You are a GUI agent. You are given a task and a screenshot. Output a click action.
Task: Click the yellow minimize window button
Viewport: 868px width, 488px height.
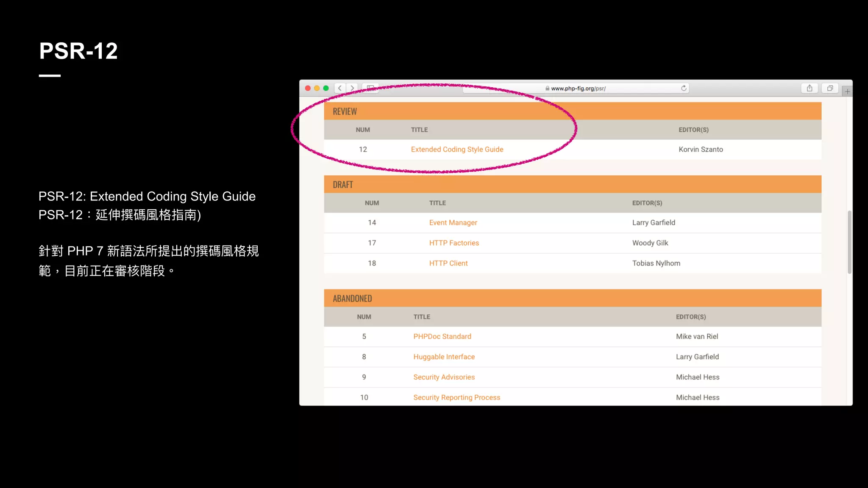(317, 88)
